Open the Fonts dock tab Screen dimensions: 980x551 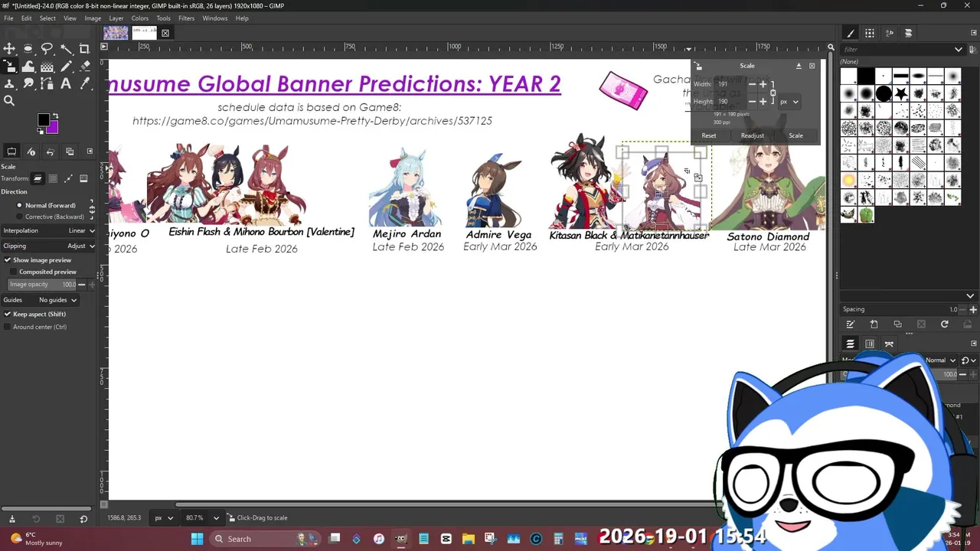coord(889,33)
